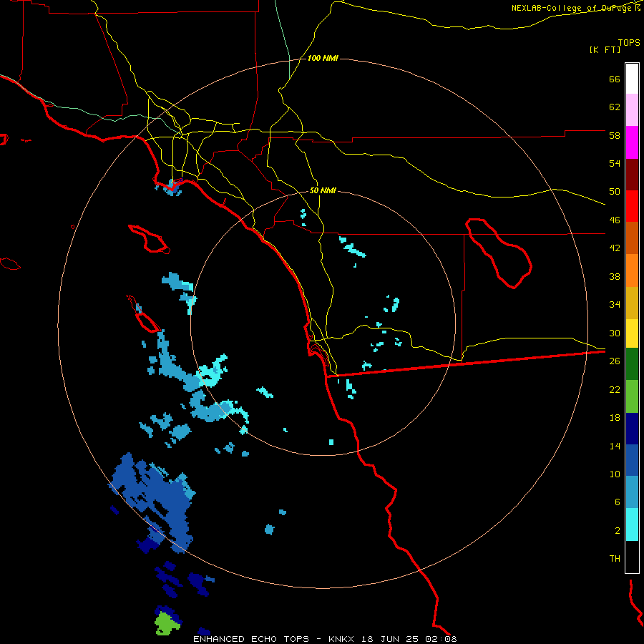
Task: Click the light blue legend segment
Action: pos(632,492)
